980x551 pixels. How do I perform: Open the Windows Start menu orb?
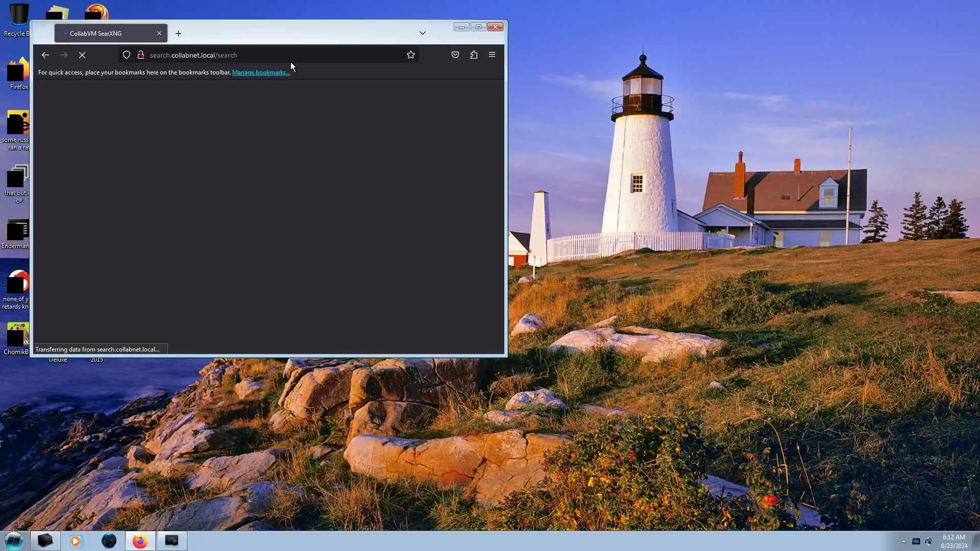(14, 540)
